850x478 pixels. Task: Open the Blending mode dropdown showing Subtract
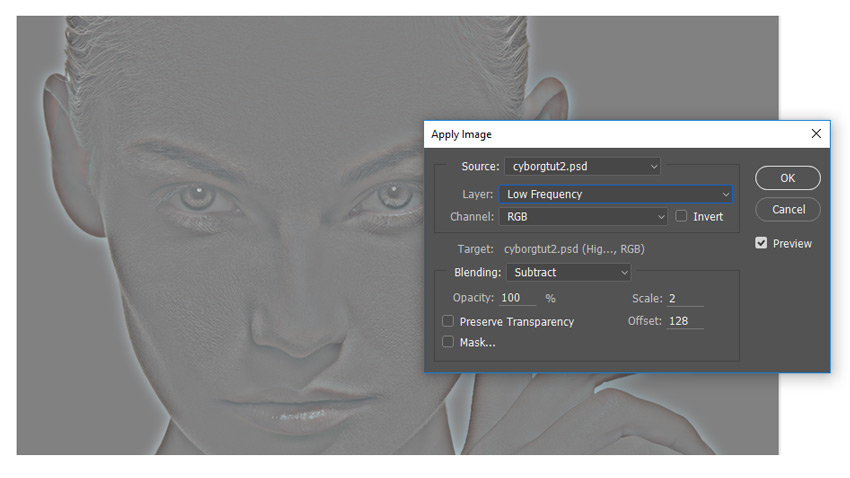(569, 272)
